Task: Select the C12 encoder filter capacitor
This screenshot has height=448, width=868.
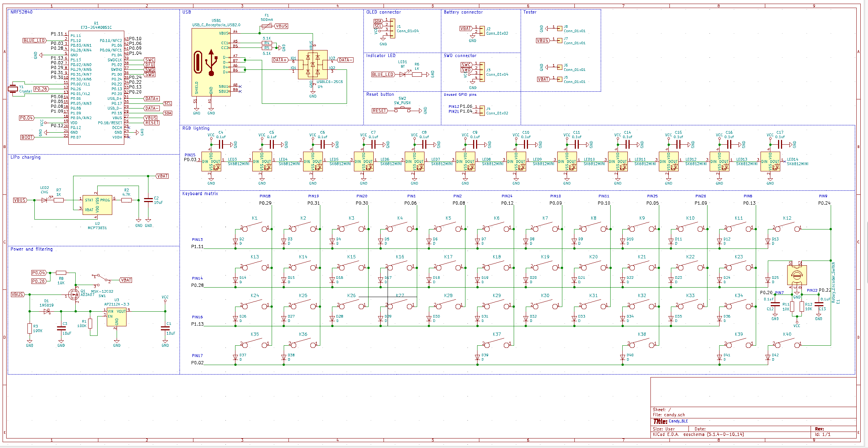Action: click(775, 304)
